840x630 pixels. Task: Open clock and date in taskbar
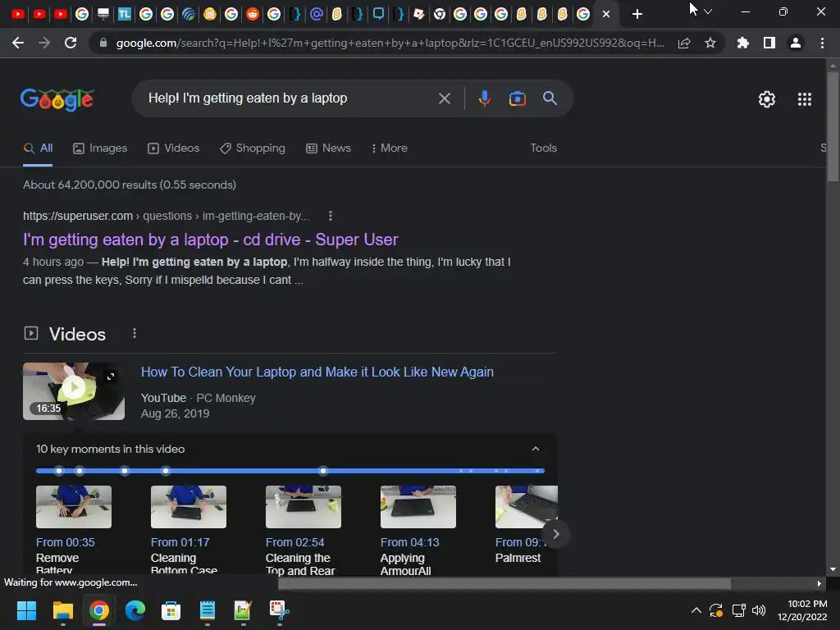(x=802, y=610)
